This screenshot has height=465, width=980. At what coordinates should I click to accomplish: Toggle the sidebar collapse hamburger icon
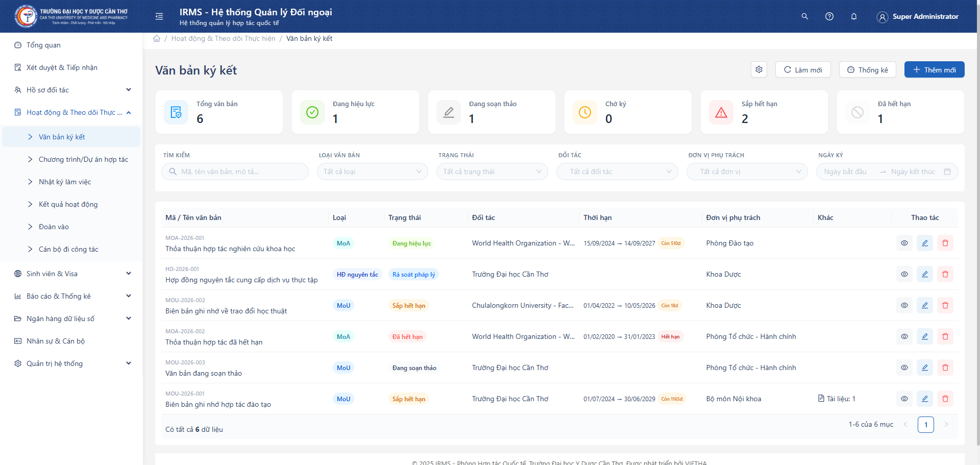coord(159,16)
